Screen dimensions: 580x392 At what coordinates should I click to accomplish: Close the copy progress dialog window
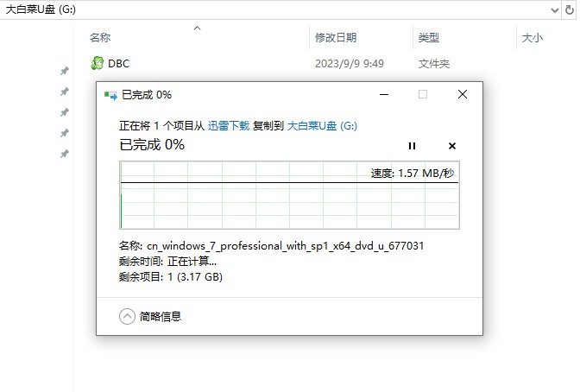[x=463, y=94]
